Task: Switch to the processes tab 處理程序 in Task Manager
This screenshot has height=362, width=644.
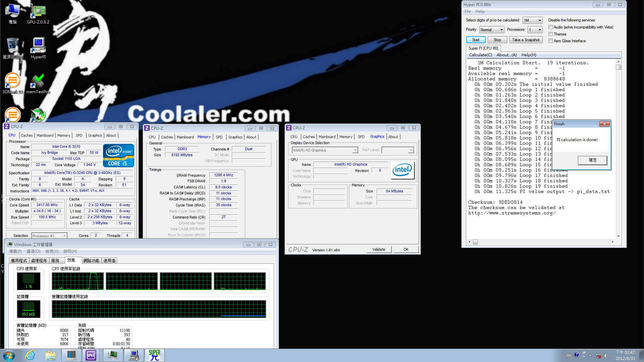Action: coord(39,261)
